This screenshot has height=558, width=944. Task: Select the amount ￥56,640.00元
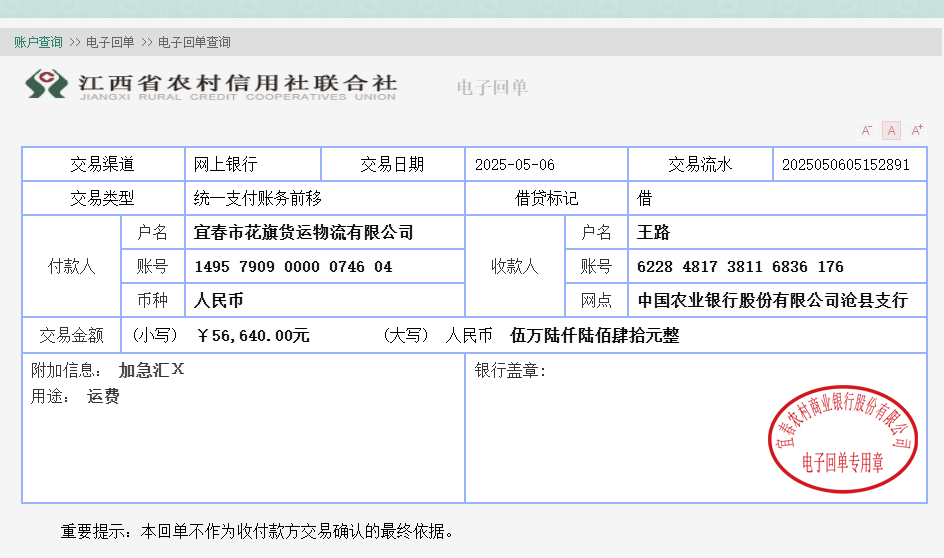coord(253,335)
